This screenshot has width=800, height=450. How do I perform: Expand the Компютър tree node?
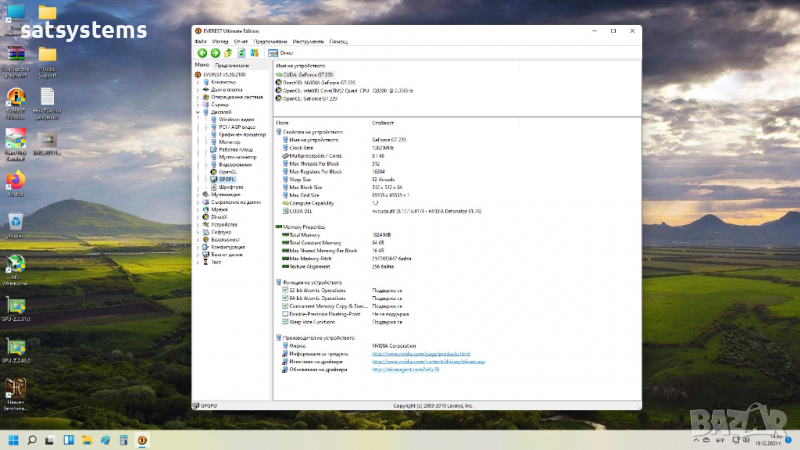pyautogui.click(x=198, y=82)
